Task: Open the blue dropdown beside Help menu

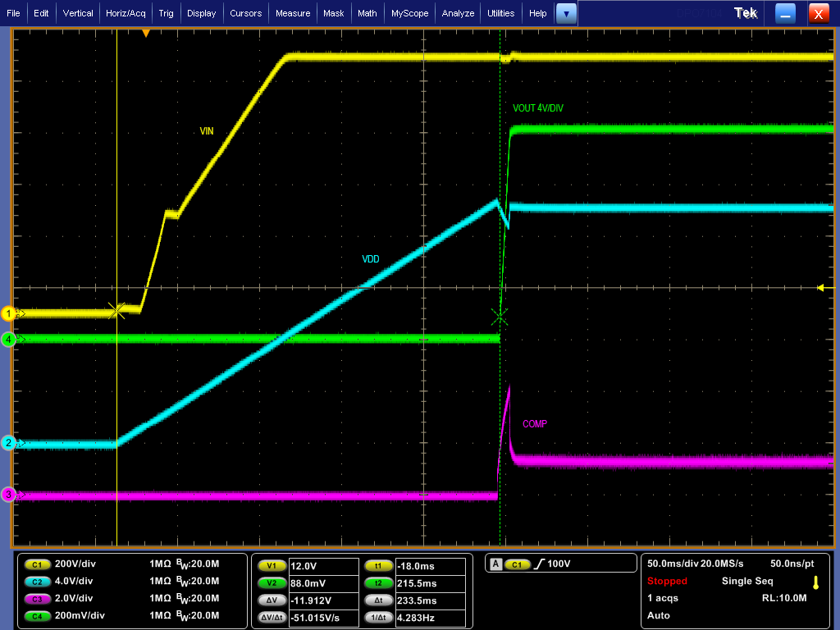Action: pos(565,13)
